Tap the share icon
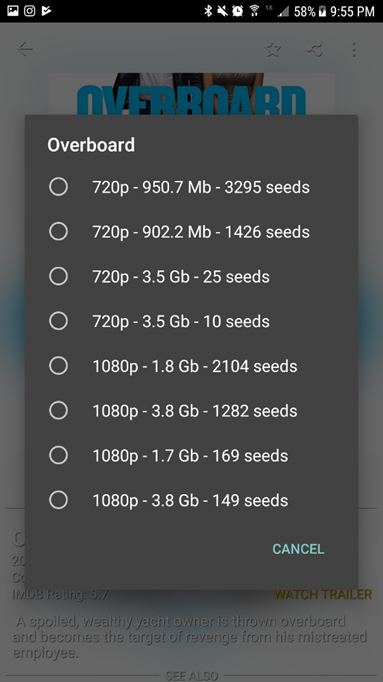 pyautogui.click(x=314, y=49)
